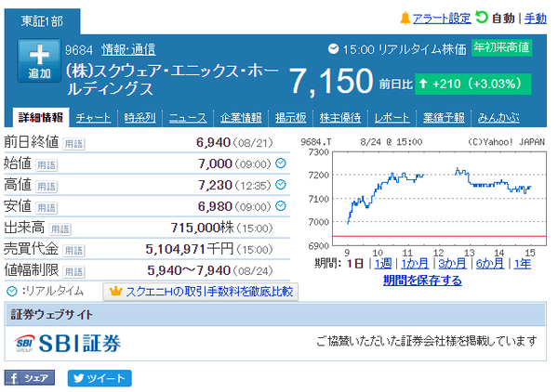
Task: Set chart period to 1か月
Action: [x=415, y=264]
